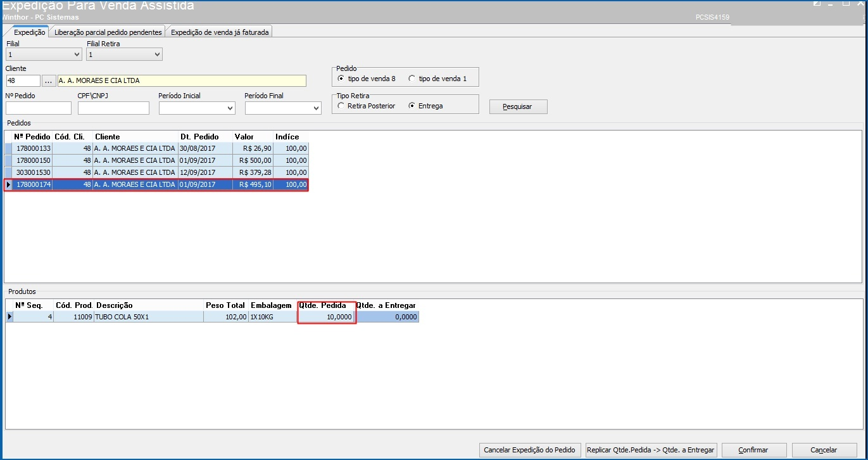Image resolution: width=868 pixels, height=460 pixels.
Task: Click the Nº Seq. column header in Produtos
Action: click(x=33, y=305)
